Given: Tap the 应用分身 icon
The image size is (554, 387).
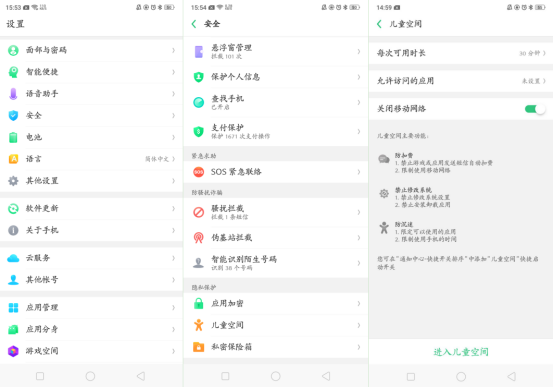Looking at the screenshot, I should click(x=13, y=330).
